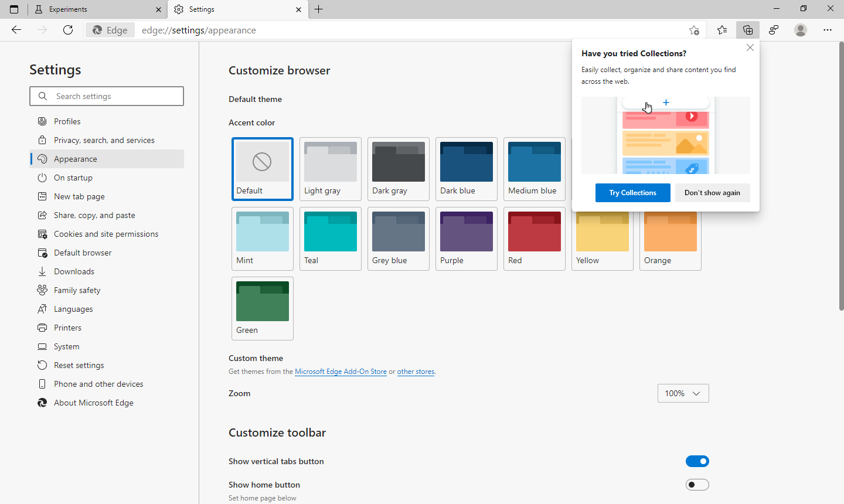Open the profile avatar icon
The width and height of the screenshot is (844, 504).
pyautogui.click(x=801, y=30)
